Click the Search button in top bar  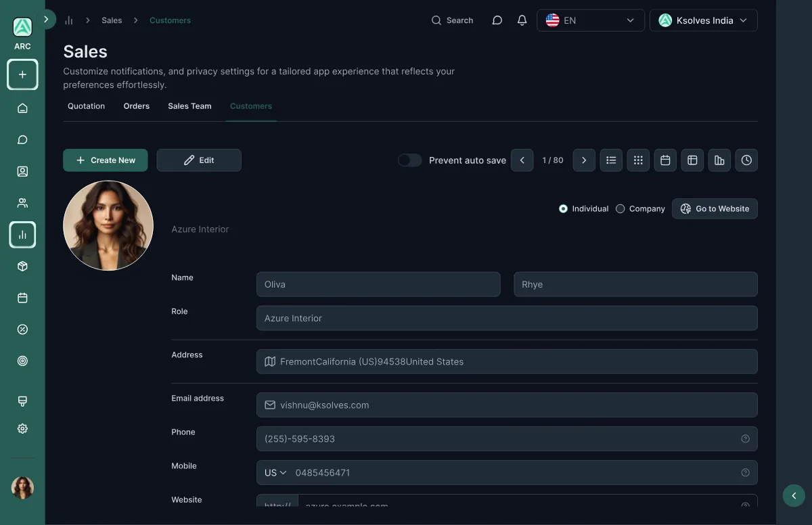coord(453,20)
